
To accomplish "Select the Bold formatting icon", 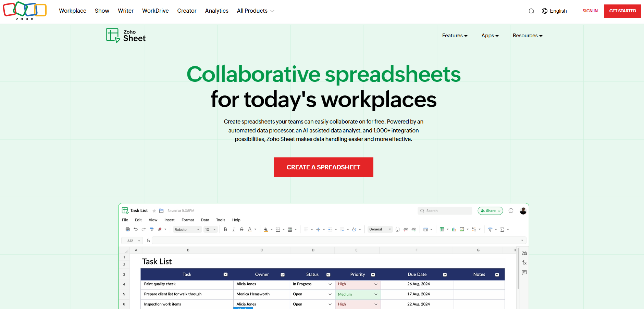I will click(225, 229).
